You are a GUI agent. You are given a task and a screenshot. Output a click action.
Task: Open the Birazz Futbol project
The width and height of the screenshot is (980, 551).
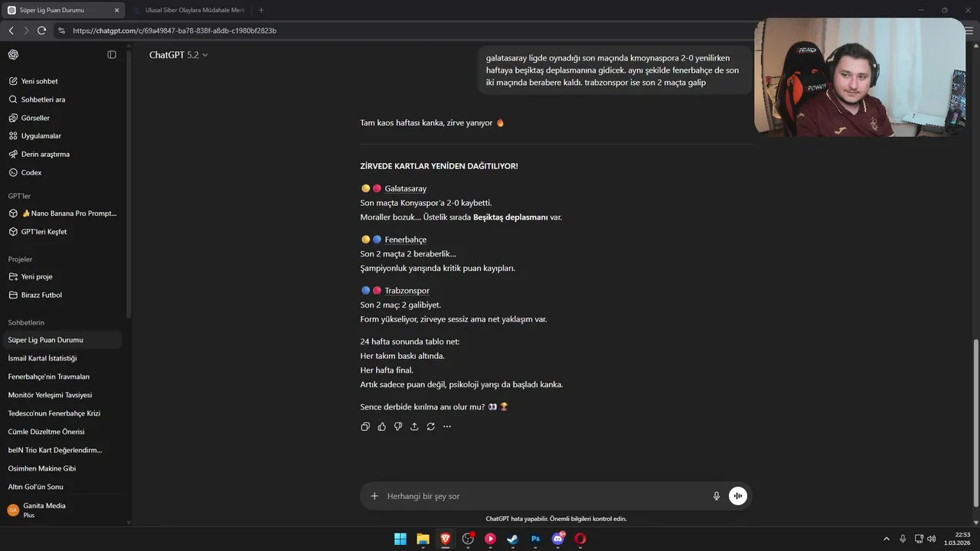click(61, 295)
